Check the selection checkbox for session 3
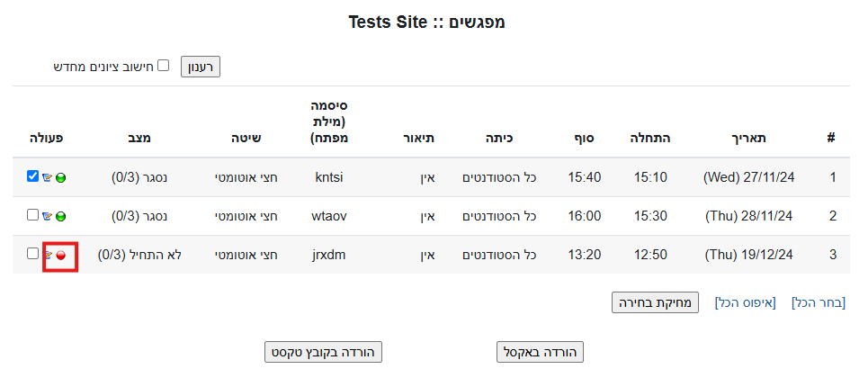This screenshot has width=868, height=369. pyautogui.click(x=33, y=254)
